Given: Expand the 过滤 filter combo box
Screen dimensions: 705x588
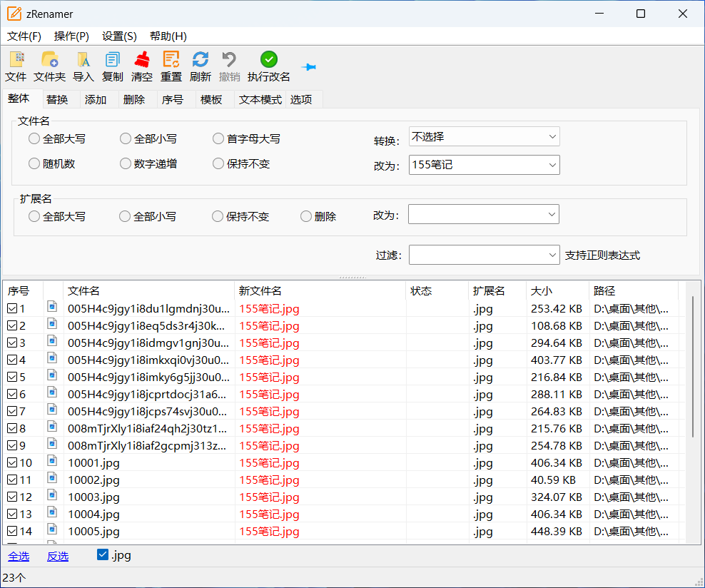Looking at the screenshot, I should pyautogui.click(x=553, y=255).
